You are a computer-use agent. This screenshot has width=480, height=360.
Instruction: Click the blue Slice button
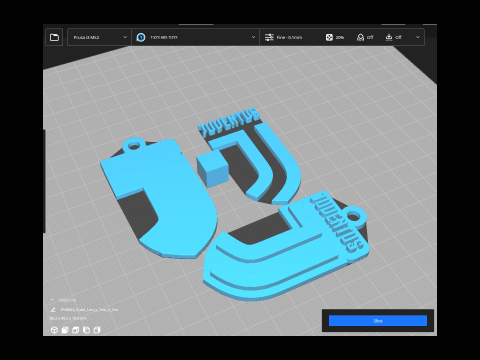[x=378, y=321]
